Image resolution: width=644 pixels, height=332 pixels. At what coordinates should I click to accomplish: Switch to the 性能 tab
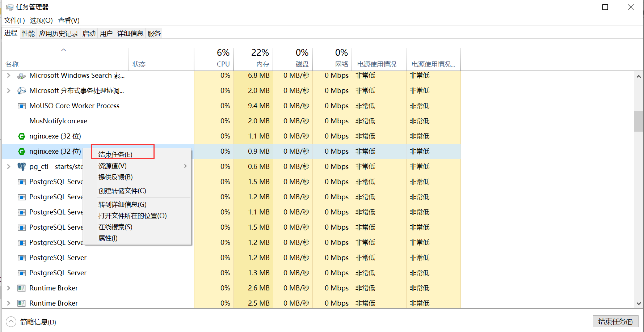[28, 34]
